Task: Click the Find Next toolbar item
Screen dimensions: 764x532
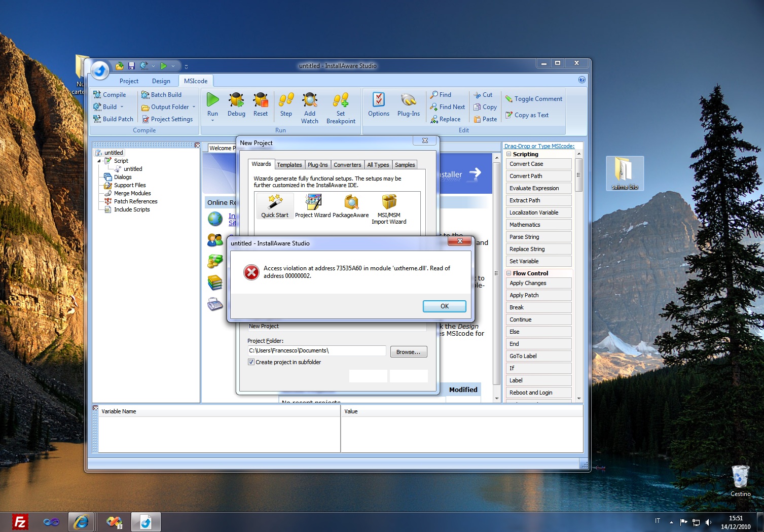Action: (x=448, y=107)
